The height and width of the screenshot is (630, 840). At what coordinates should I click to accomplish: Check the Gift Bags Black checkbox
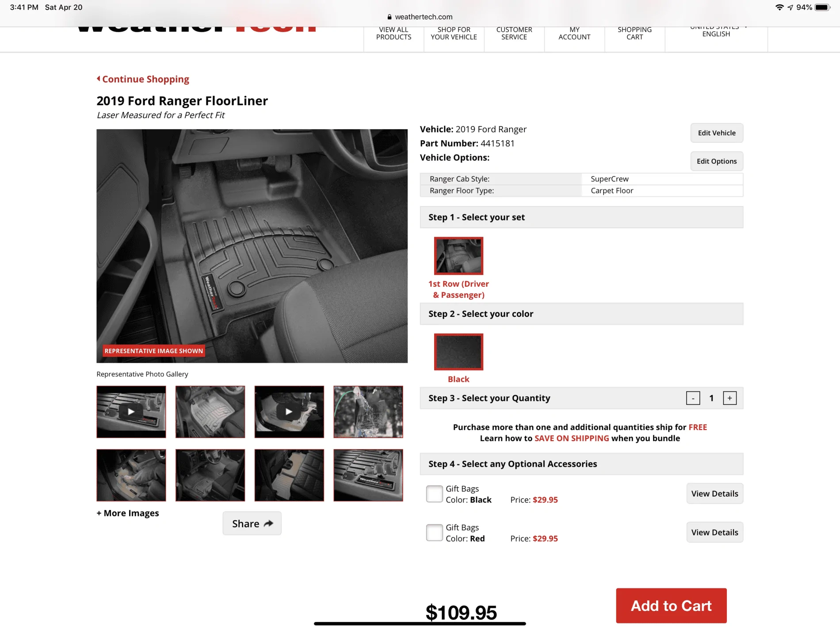click(434, 494)
